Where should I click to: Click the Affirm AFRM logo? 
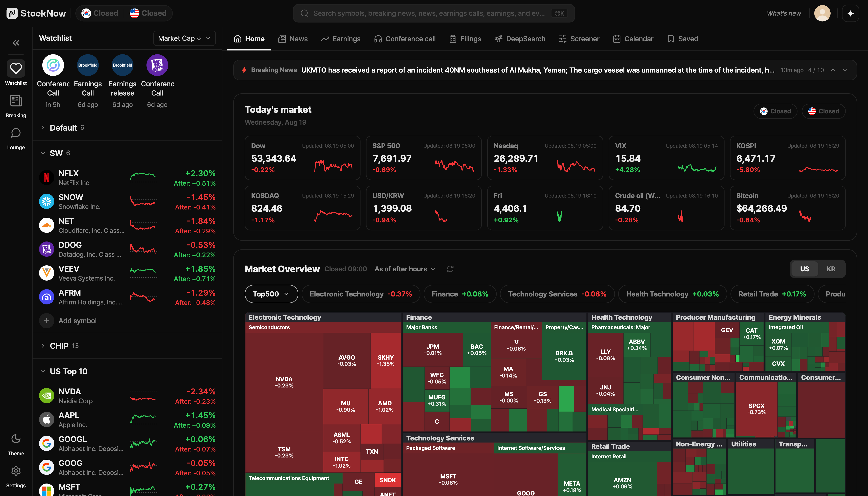coord(47,297)
